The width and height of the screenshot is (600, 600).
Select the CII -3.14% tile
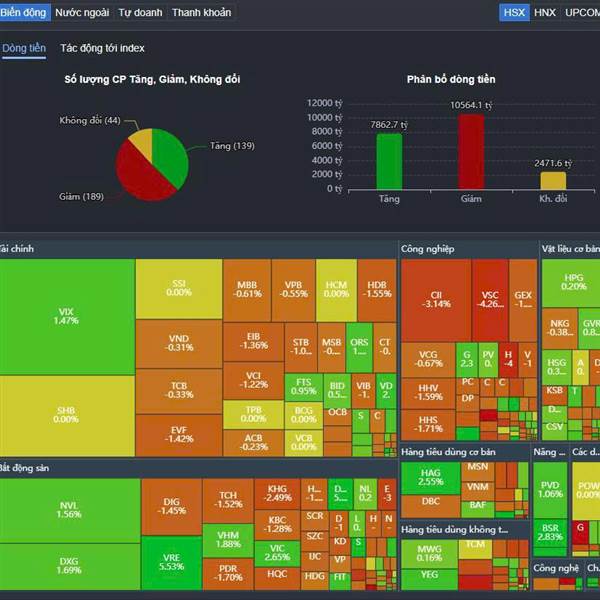pyautogui.click(x=436, y=300)
